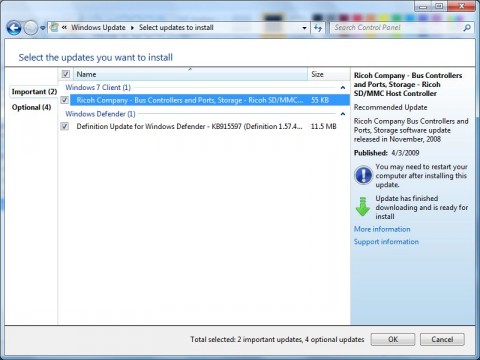
Task: Click the Windows 7 Client (1) group header
Action: [98, 87]
